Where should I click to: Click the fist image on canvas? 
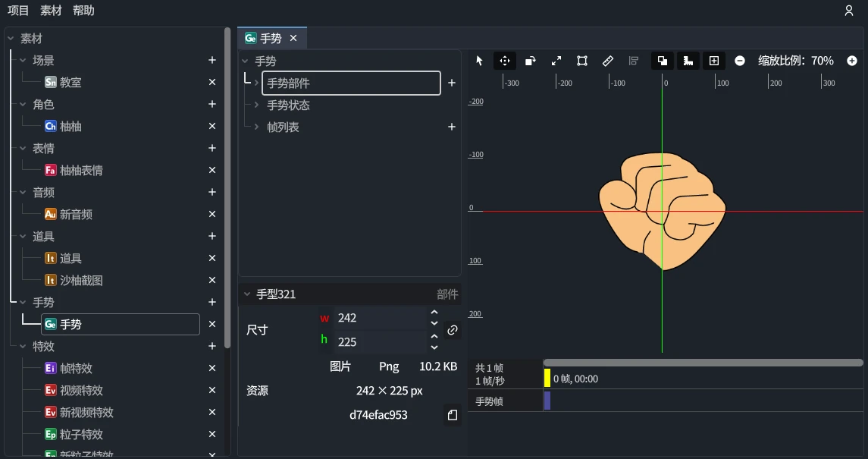(662, 211)
